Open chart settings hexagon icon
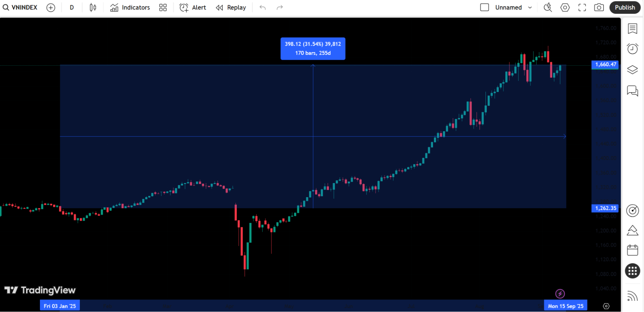This screenshot has height=312, width=644. point(565,7)
